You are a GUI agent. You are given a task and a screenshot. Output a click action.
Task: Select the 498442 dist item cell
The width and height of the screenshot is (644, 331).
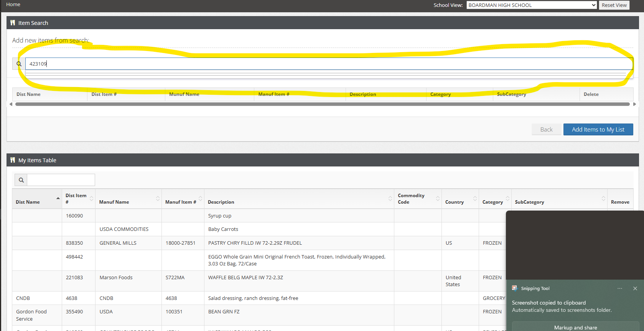coord(79,260)
